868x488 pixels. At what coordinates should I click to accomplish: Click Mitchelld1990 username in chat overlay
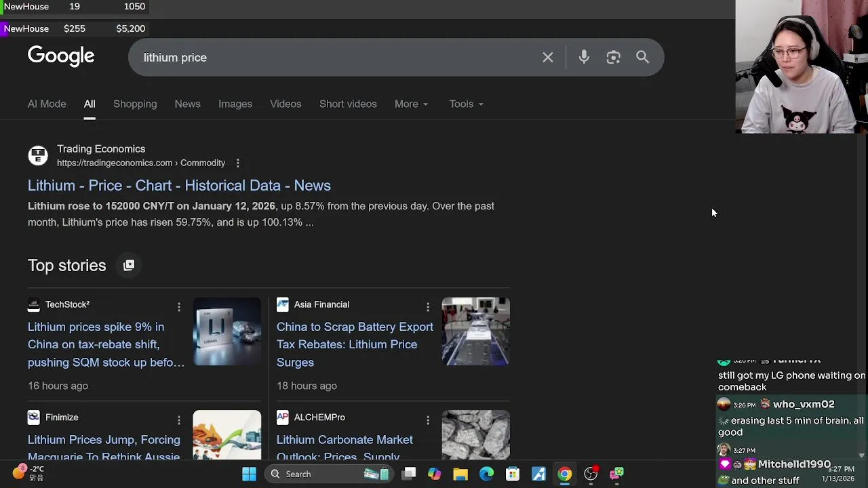794,464
